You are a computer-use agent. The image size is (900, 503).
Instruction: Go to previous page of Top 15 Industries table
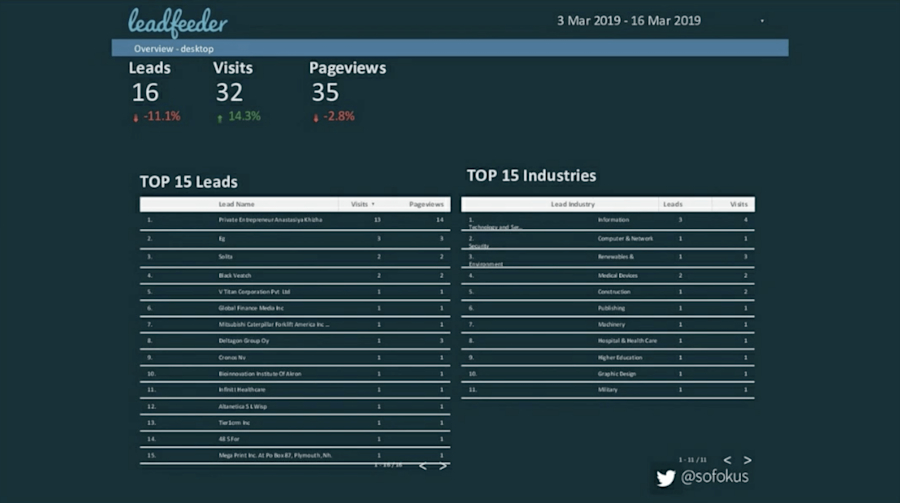click(x=727, y=460)
